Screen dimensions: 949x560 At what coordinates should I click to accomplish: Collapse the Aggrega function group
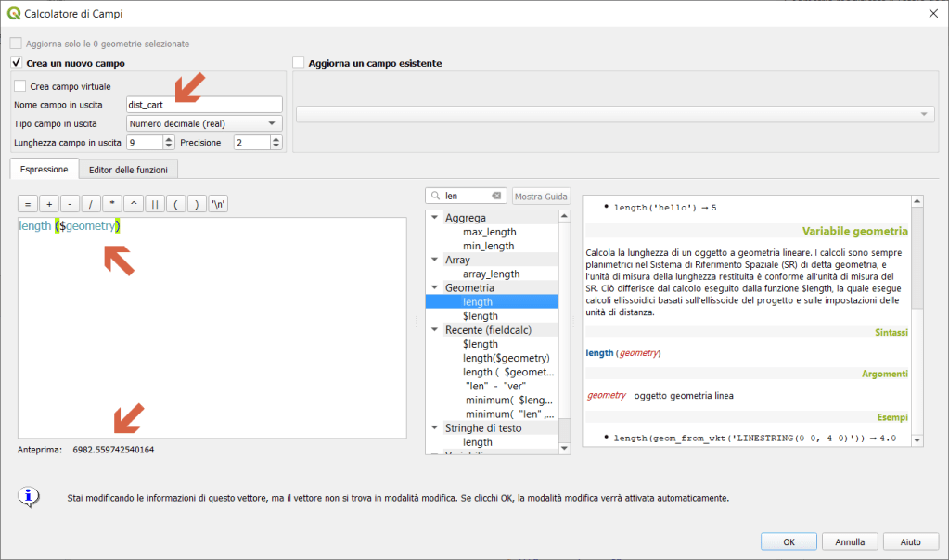click(x=433, y=218)
